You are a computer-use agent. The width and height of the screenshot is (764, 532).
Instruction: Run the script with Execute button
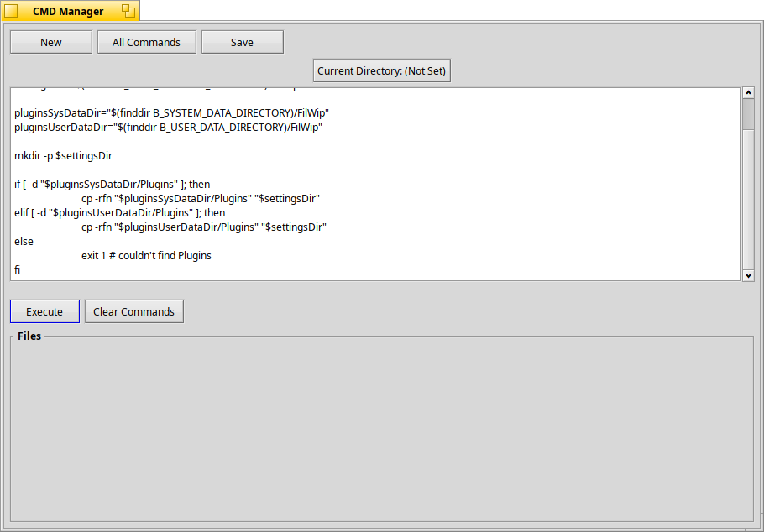[x=44, y=311]
